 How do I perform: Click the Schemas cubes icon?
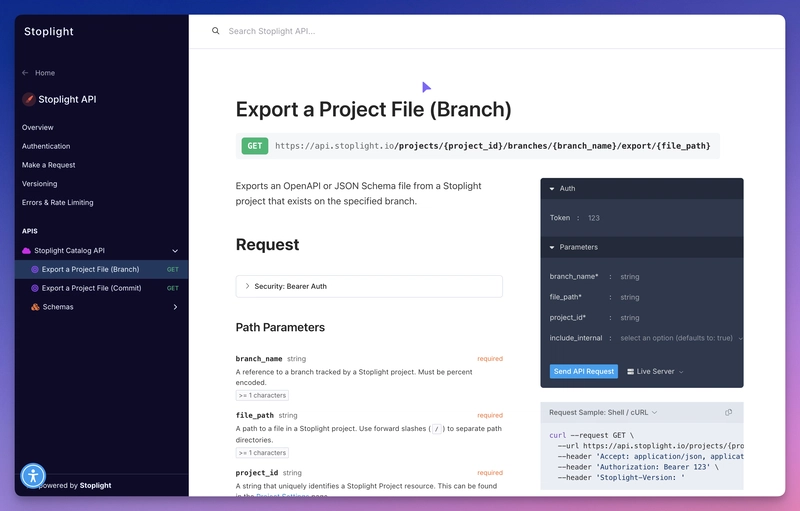35,307
